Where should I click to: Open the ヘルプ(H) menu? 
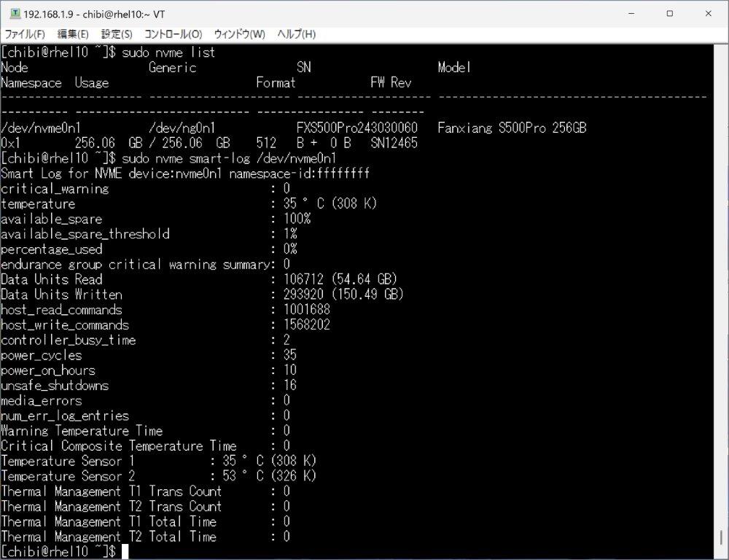[x=296, y=34]
